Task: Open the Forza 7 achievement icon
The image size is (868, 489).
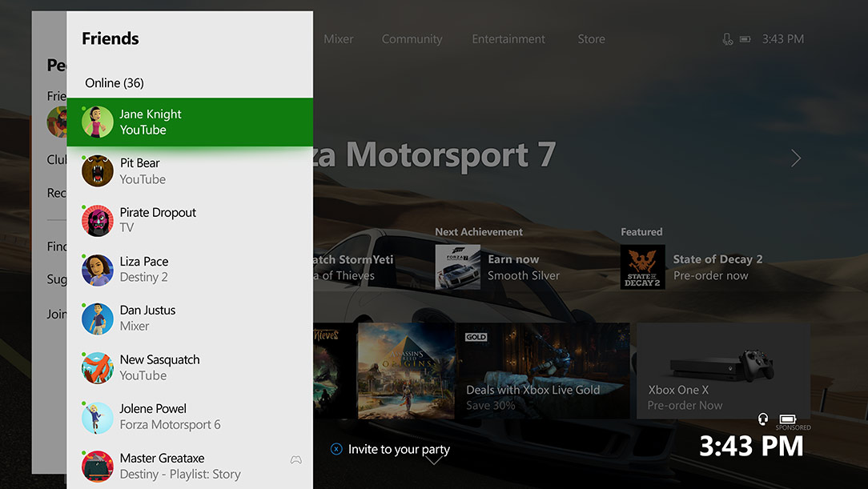Action: pyautogui.click(x=457, y=267)
